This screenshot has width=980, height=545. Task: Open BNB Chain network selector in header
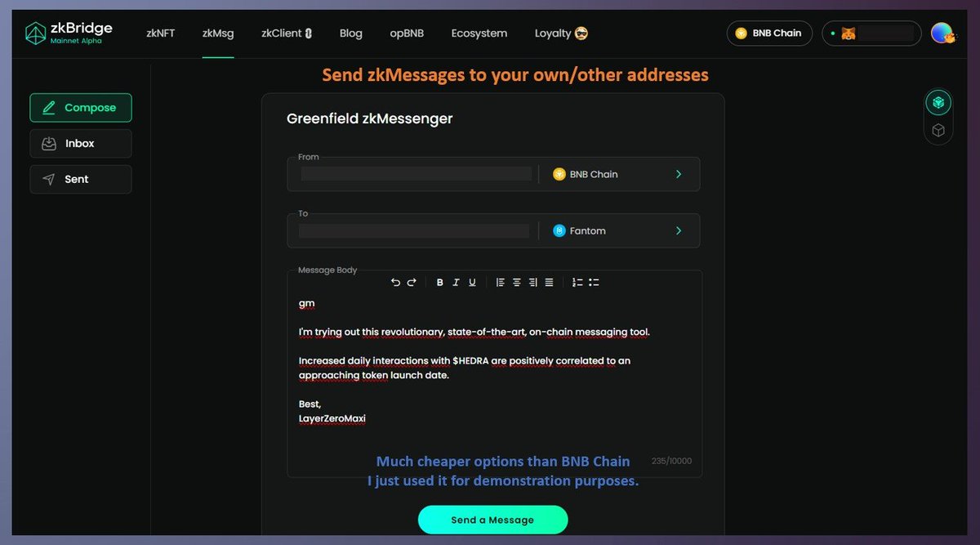pyautogui.click(x=769, y=34)
